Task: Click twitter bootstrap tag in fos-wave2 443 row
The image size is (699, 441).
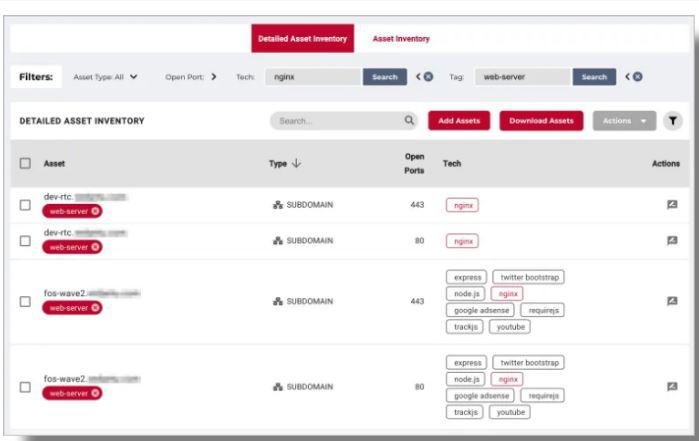Action: point(529,277)
